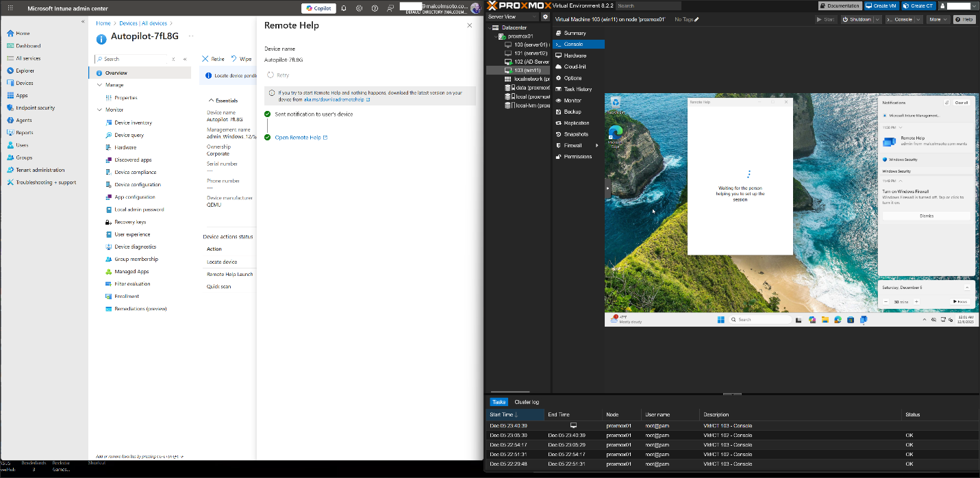Click the Create VM button
Image resolution: width=980 pixels, height=478 pixels.
pos(882,5)
